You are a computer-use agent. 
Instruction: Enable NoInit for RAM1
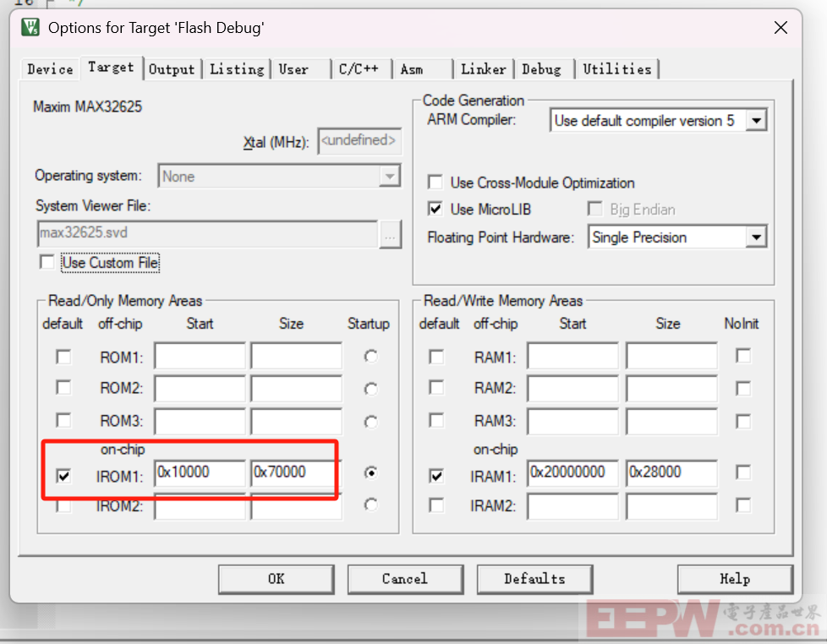tap(743, 356)
